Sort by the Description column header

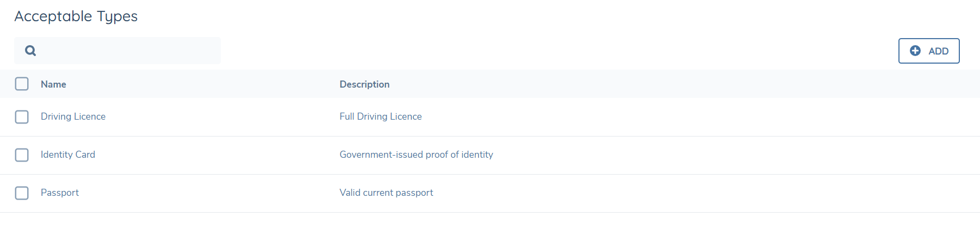click(364, 84)
